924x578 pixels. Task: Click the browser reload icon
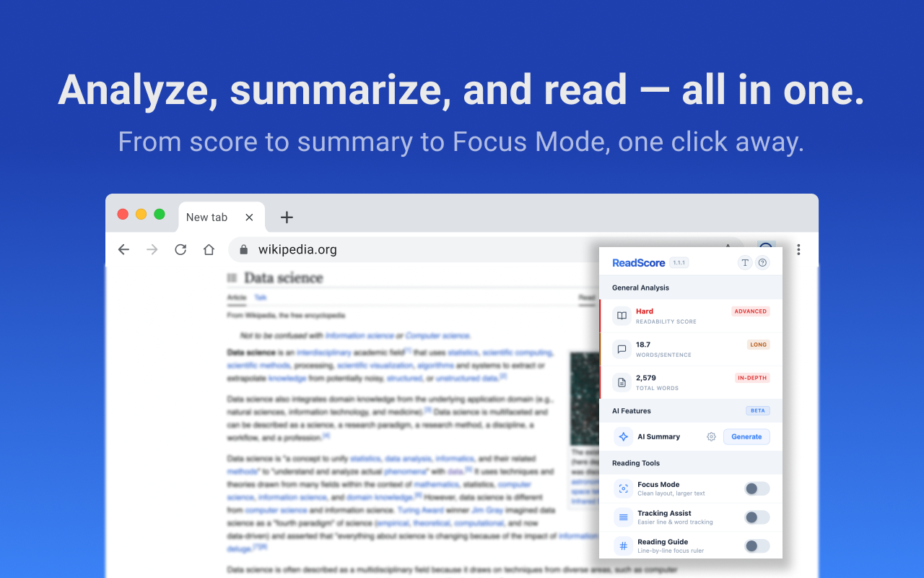(180, 249)
